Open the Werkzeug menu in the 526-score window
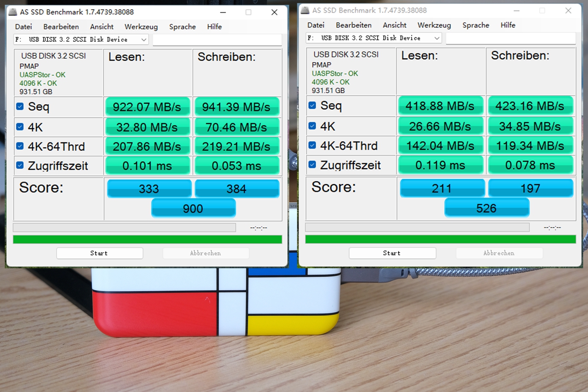588x392 pixels. click(434, 25)
